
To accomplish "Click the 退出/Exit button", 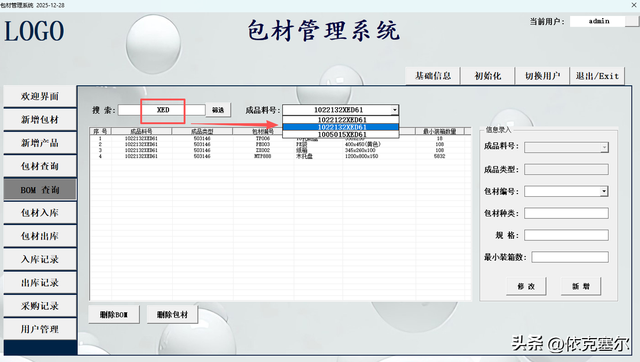I will coord(597,76).
